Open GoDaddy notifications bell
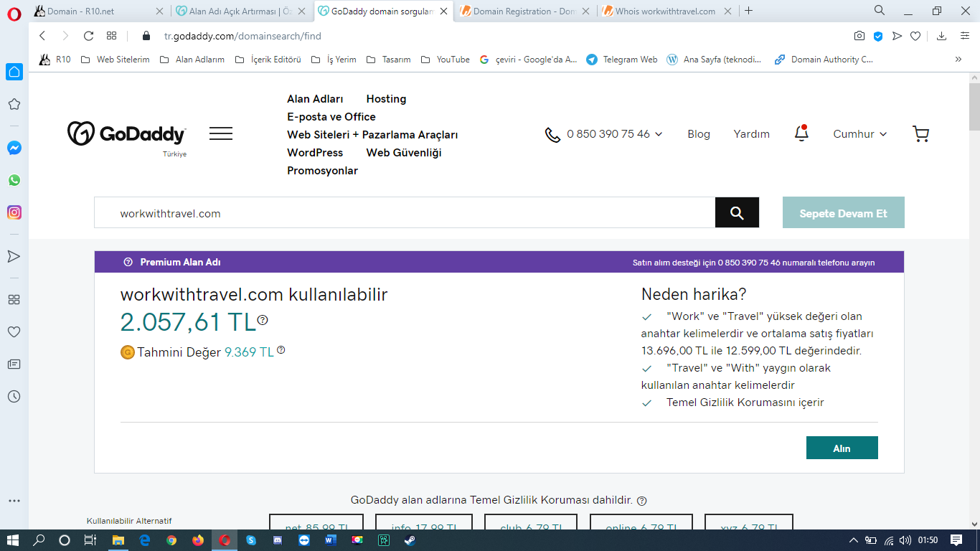 (801, 133)
